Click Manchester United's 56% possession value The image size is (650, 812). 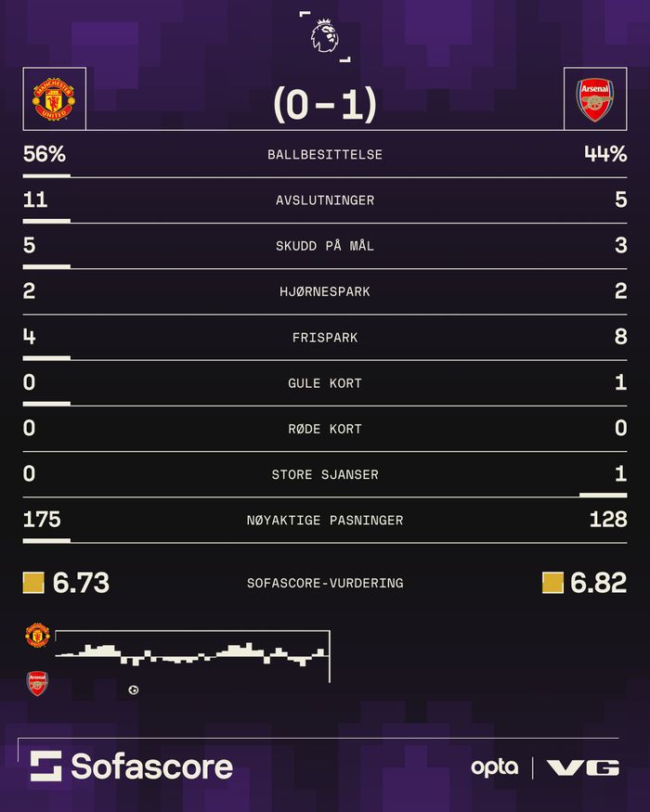pyautogui.click(x=45, y=155)
